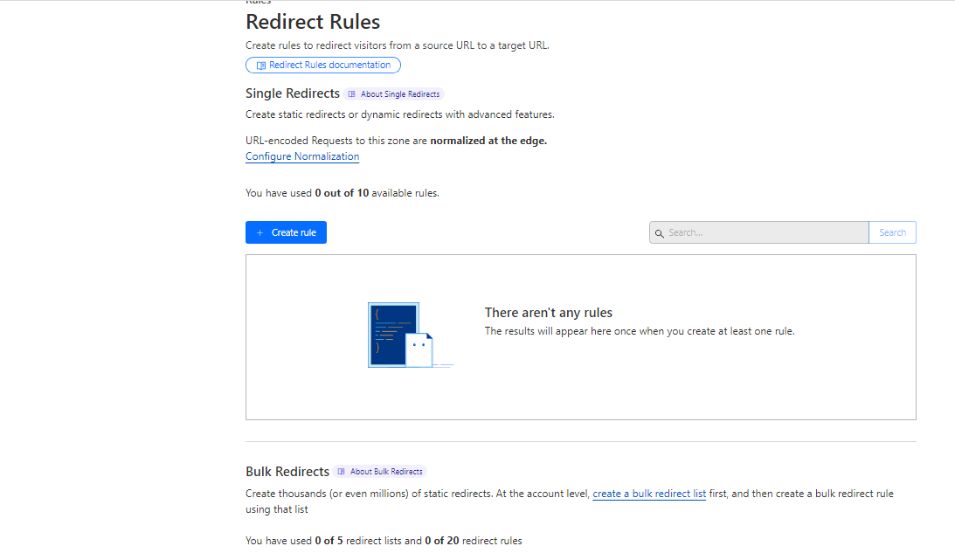Click the Redirect Rules page heading

click(x=313, y=22)
